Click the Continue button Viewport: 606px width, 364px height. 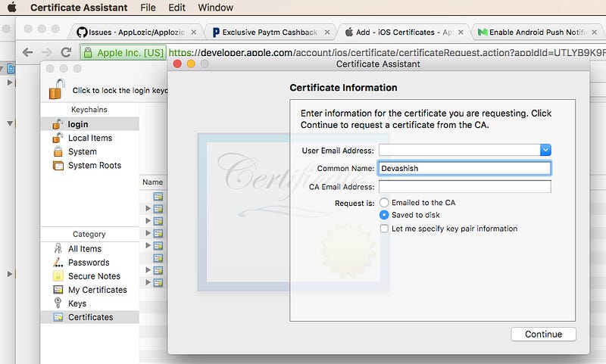pyautogui.click(x=543, y=334)
